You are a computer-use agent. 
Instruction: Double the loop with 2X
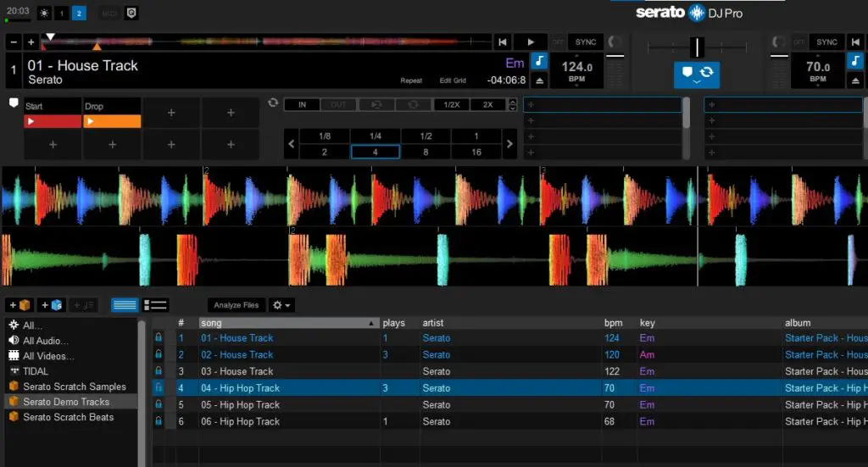click(x=487, y=104)
